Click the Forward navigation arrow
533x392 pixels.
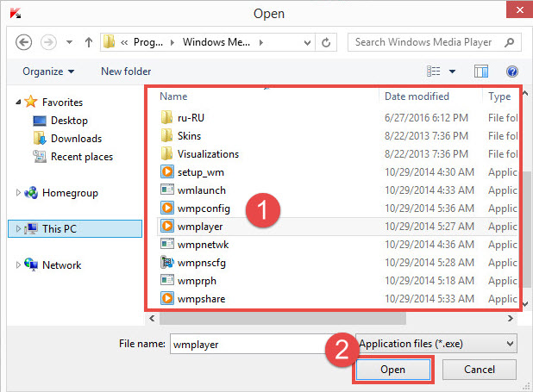pyautogui.click(x=48, y=42)
